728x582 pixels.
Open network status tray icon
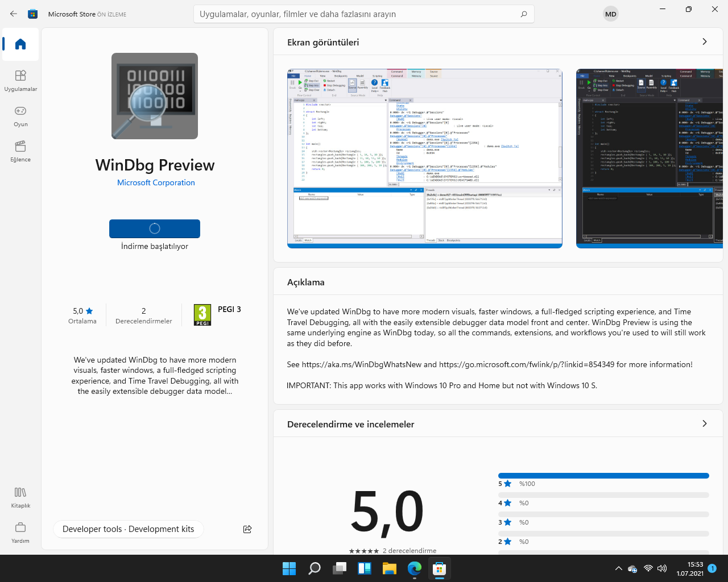[648, 568]
